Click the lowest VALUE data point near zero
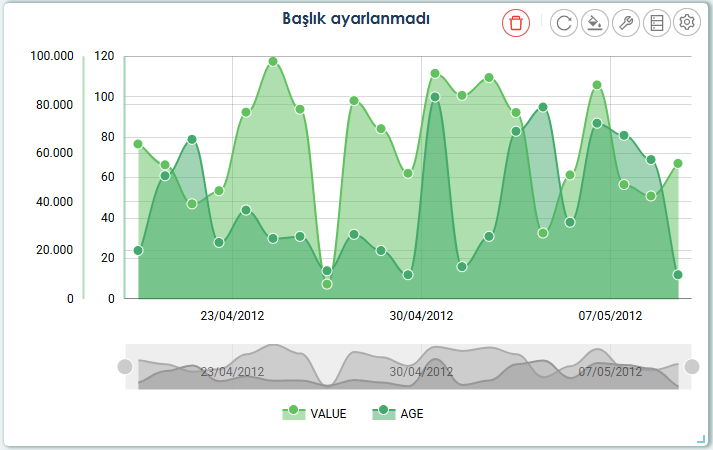The image size is (713, 450). tap(327, 284)
